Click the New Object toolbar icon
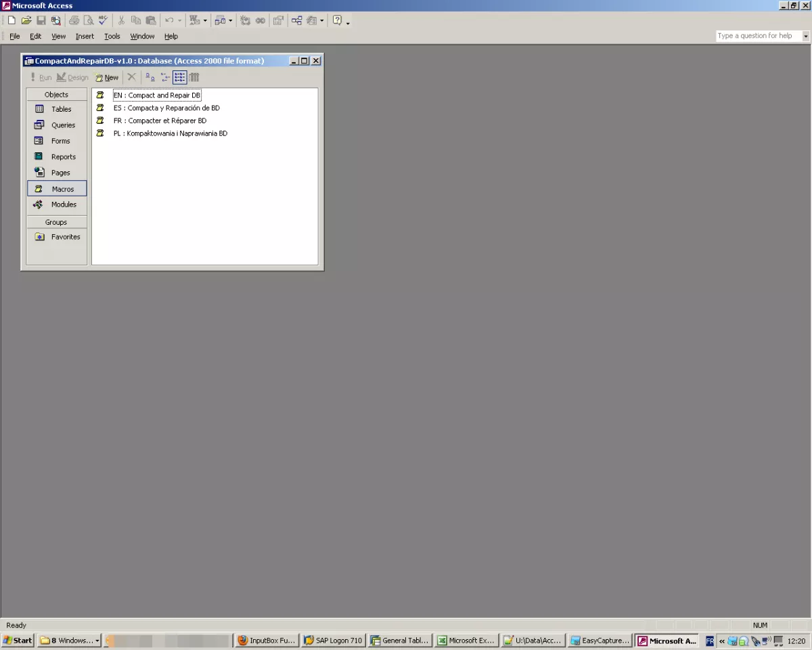 coord(312,20)
